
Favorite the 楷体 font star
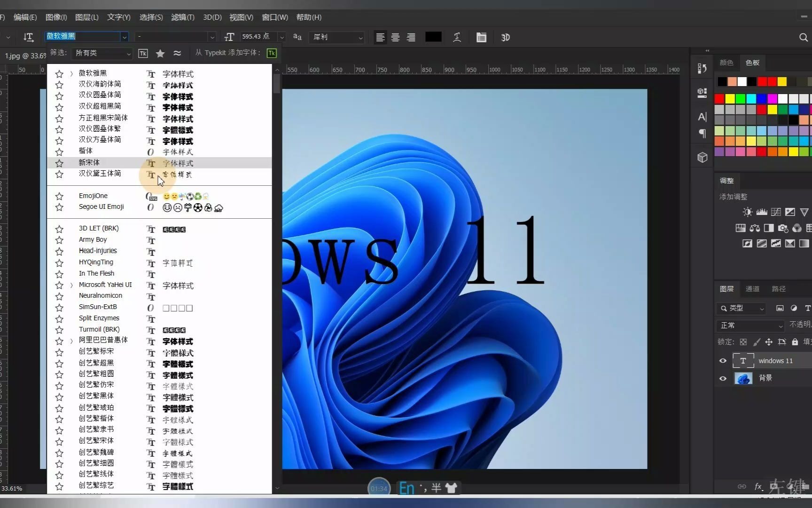click(x=59, y=151)
